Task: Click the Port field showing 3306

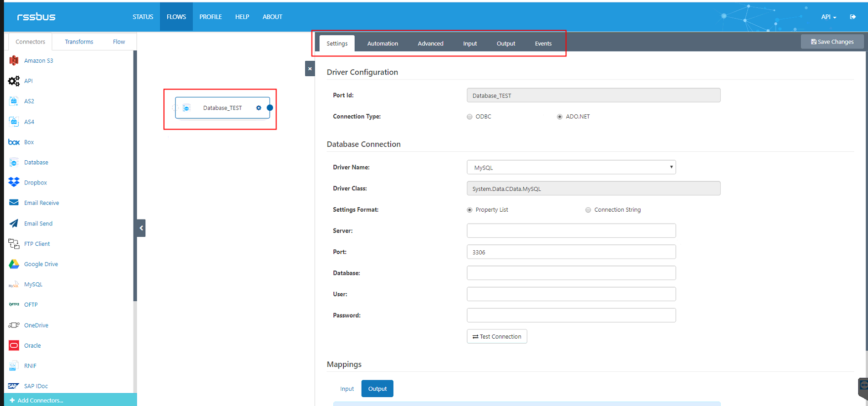Action: coord(571,252)
